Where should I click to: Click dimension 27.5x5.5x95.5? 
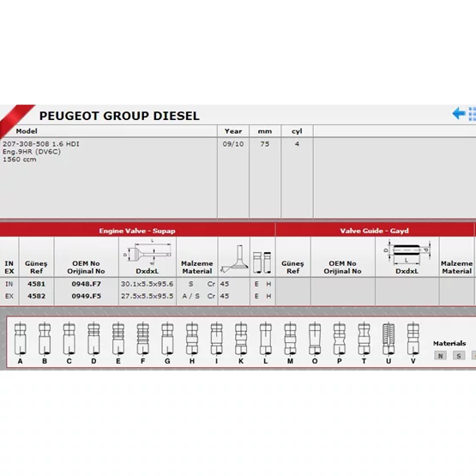pos(148,296)
